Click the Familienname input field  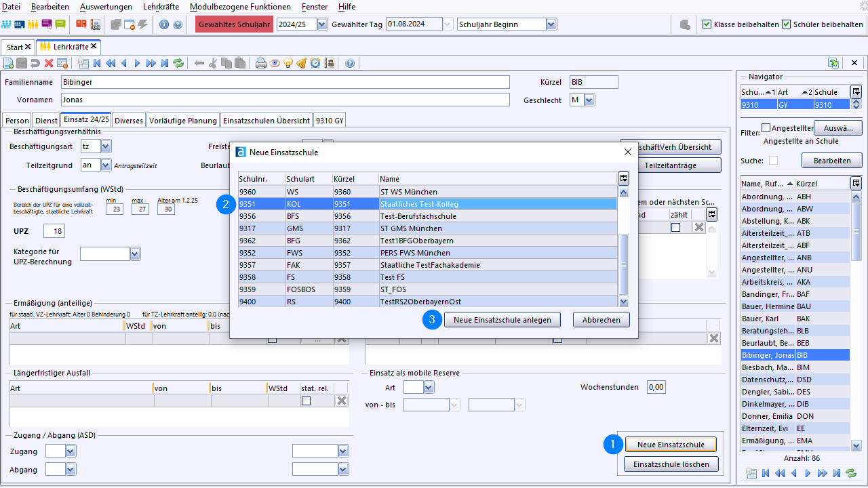pyautogui.click(x=285, y=82)
